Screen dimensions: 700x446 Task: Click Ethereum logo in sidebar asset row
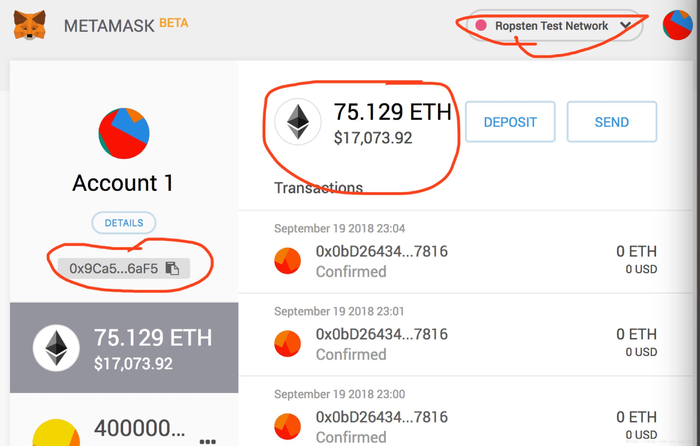[x=56, y=348]
